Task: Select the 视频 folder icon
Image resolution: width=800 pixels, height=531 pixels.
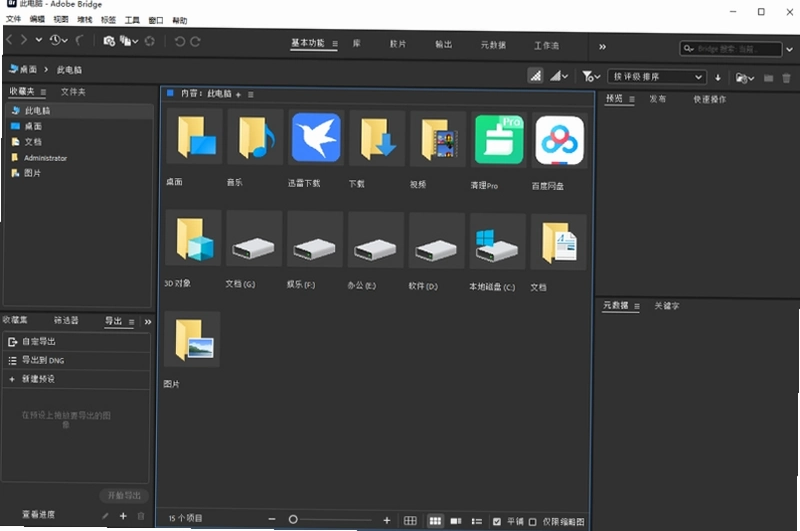Action: click(438, 139)
